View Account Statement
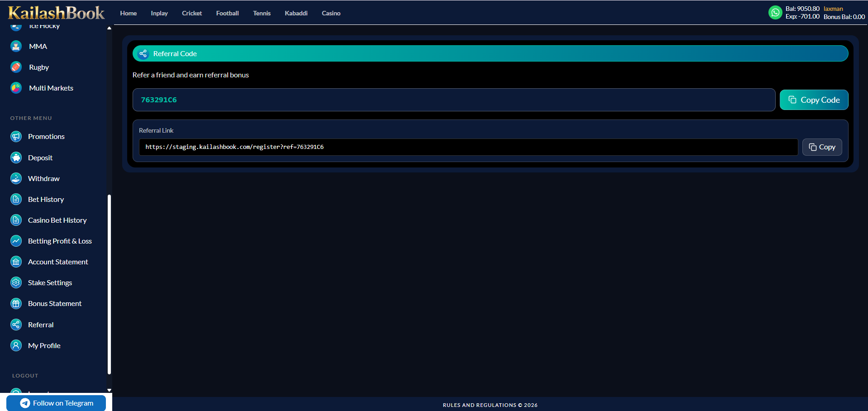 click(x=58, y=262)
